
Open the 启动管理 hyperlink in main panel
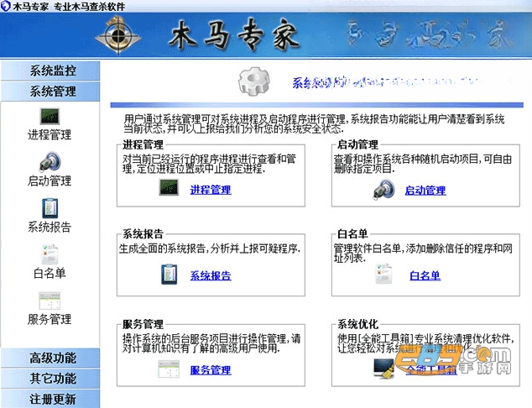425,191
